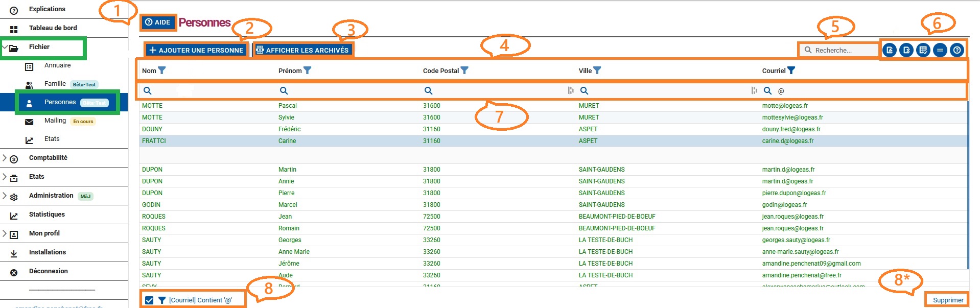Expand the Comptabilité section

click(5, 158)
